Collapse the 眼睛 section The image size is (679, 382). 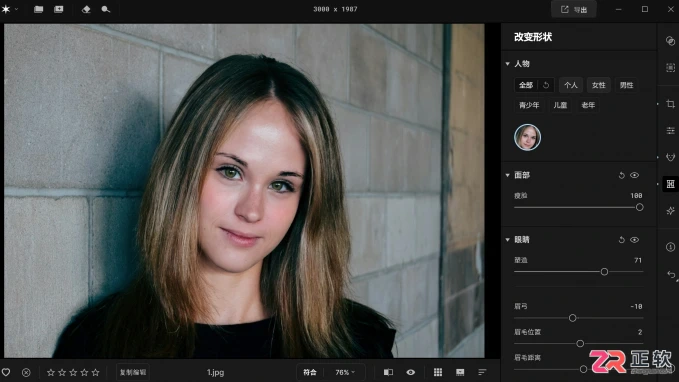(x=508, y=240)
